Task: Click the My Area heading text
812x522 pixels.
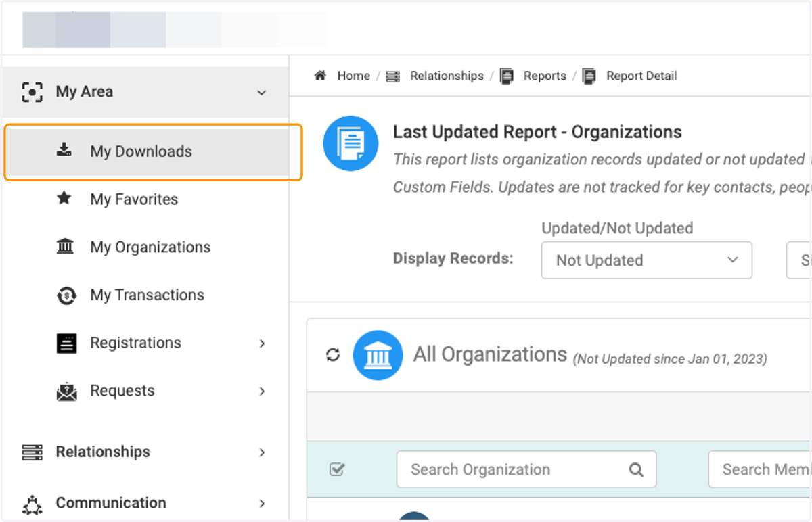Action: point(85,92)
